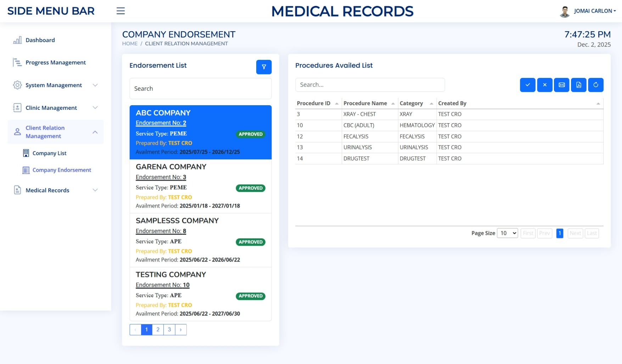Click the reject X button
The height and width of the screenshot is (364, 622).
pos(544,85)
